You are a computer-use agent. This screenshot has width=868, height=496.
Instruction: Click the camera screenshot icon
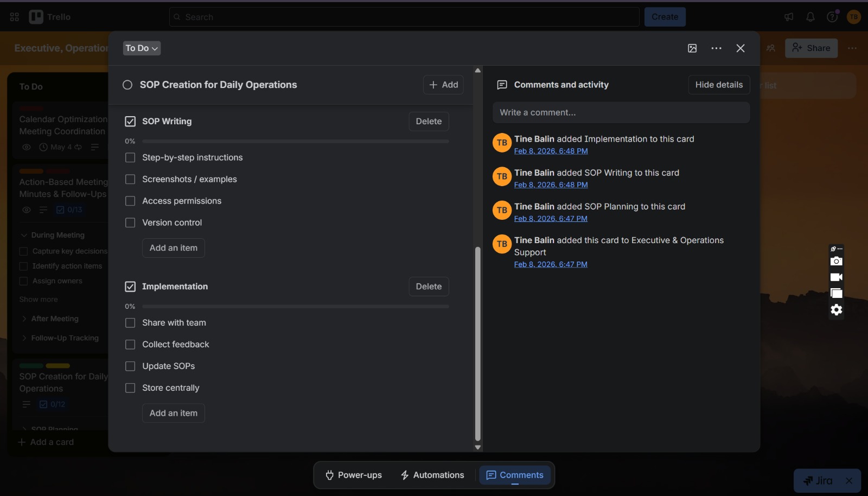click(837, 261)
